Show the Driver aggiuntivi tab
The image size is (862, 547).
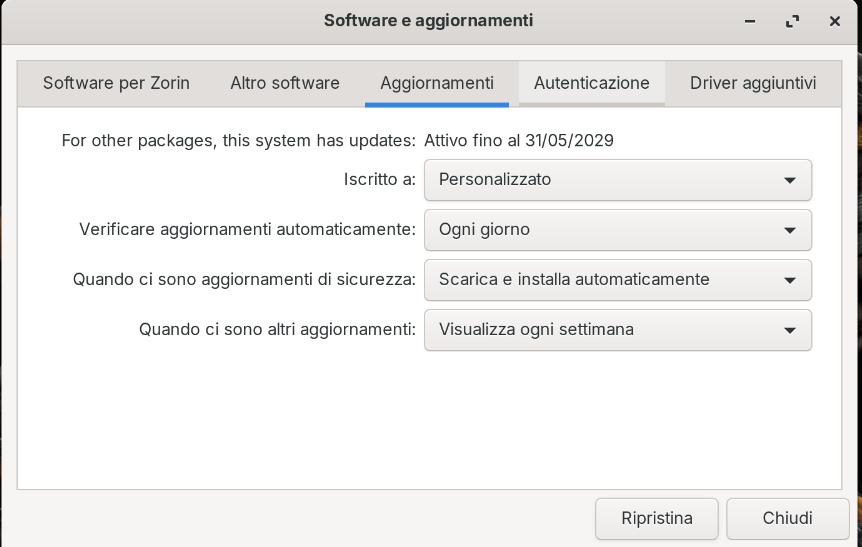753,83
